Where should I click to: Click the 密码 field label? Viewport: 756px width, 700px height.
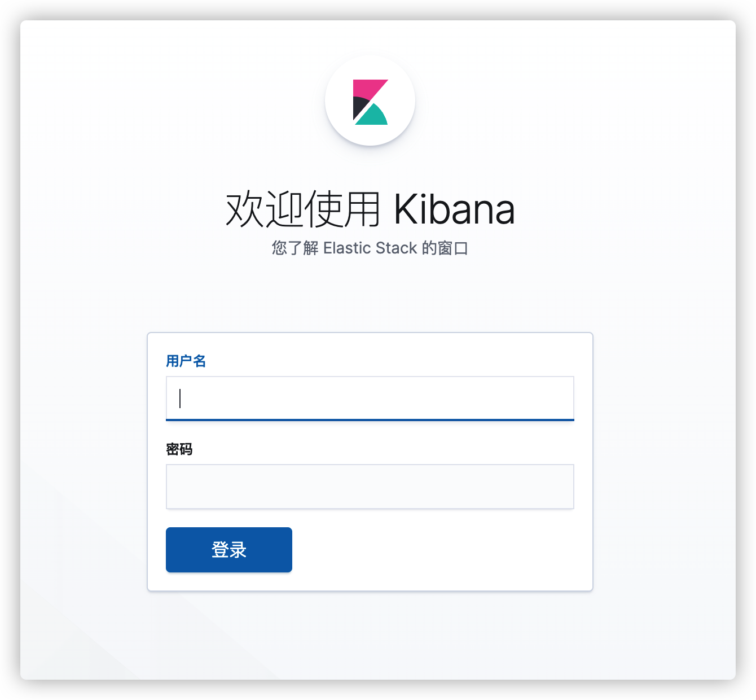pos(179,449)
